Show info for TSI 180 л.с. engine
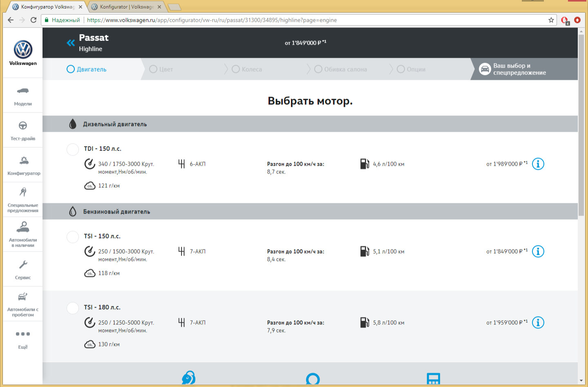This screenshot has height=387, width=588. (x=538, y=323)
